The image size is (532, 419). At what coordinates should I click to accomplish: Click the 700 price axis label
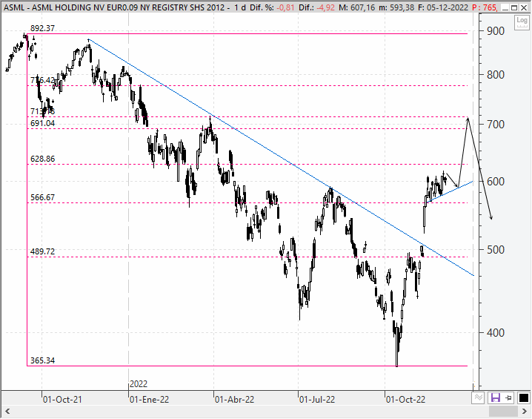(496, 125)
